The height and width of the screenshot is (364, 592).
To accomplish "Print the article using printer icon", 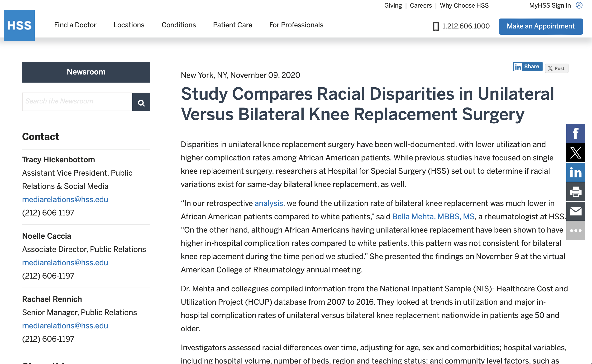I will (576, 192).
